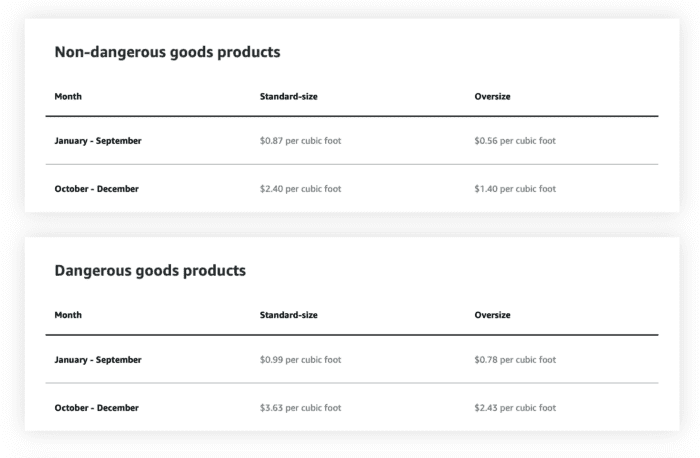The height and width of the screenshot is (458, 700).
Task: Click October - December row label in Non-dangerous table
Action: click(x=96, y=189)
